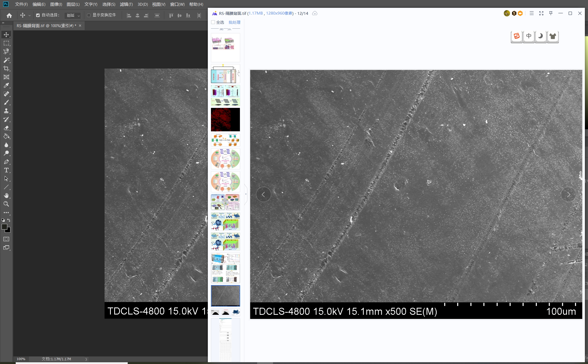The height and width of the screenshot is (364, 588).
Task: Select the Crop tool
Action: (x=6, y=69)
